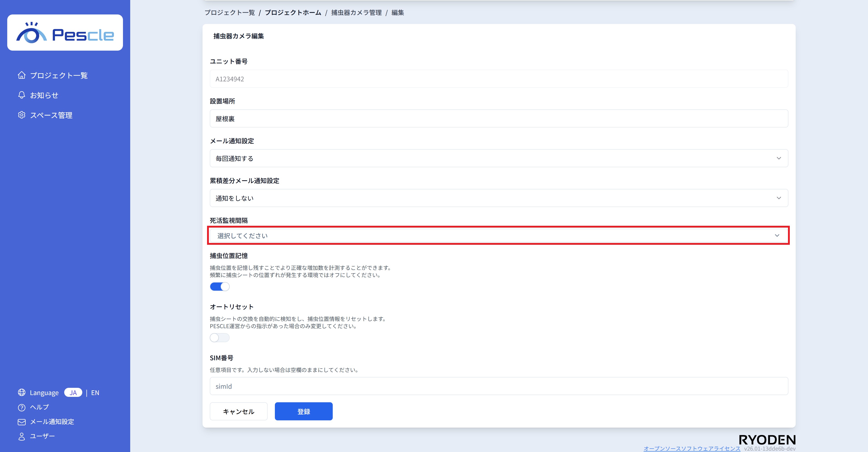Click the キャンセル button
The height and width of the screenshot is (452, 868).
pyautogui.click(x=238, y=411)
